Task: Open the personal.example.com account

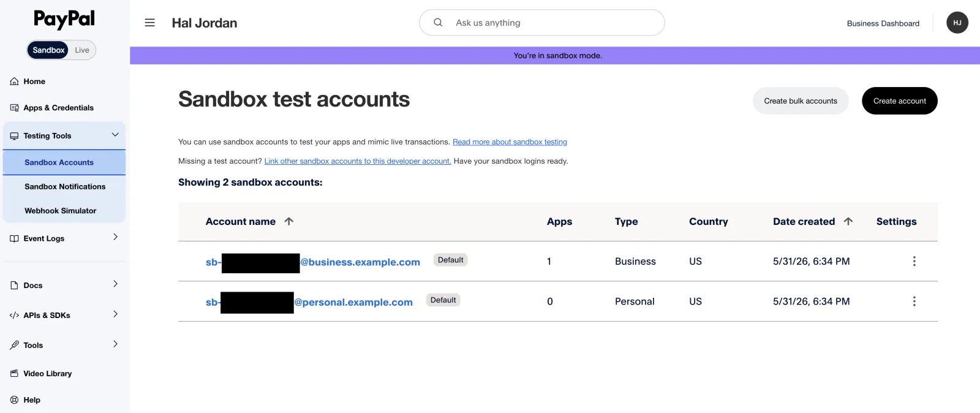Action: (x=309, y=302)
